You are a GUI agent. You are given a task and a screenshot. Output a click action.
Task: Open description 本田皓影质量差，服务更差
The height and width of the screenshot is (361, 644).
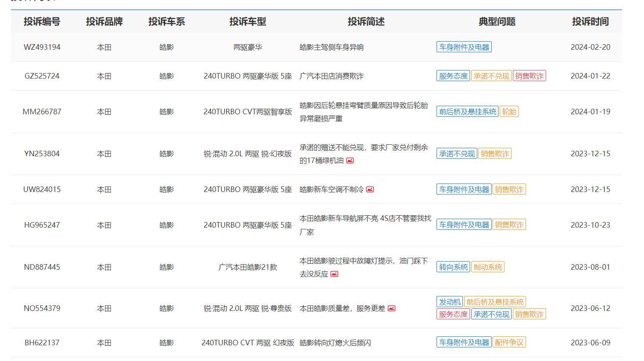coord(342,308)
